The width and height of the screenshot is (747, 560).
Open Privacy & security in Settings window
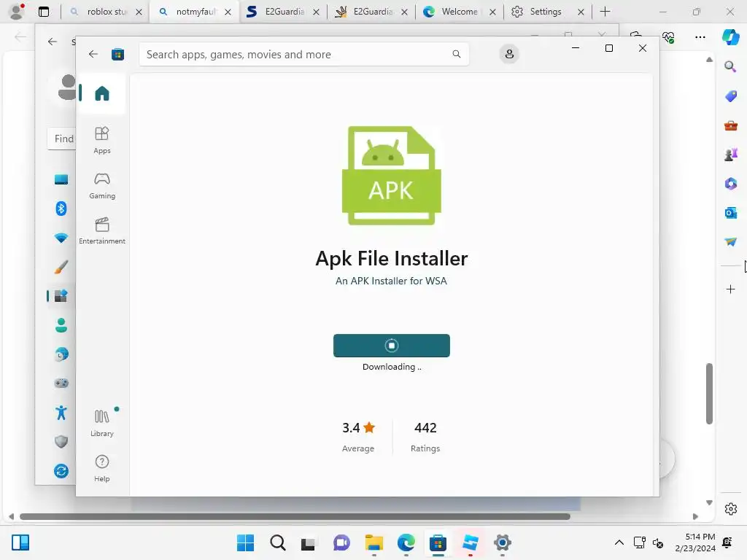(61, 442)
